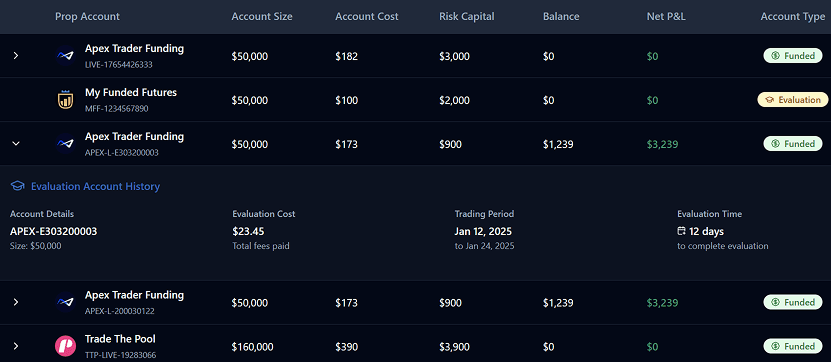Select account ID TTP-LIVE-19283066
Screen dimensions: 831x362
click(120, 355)
